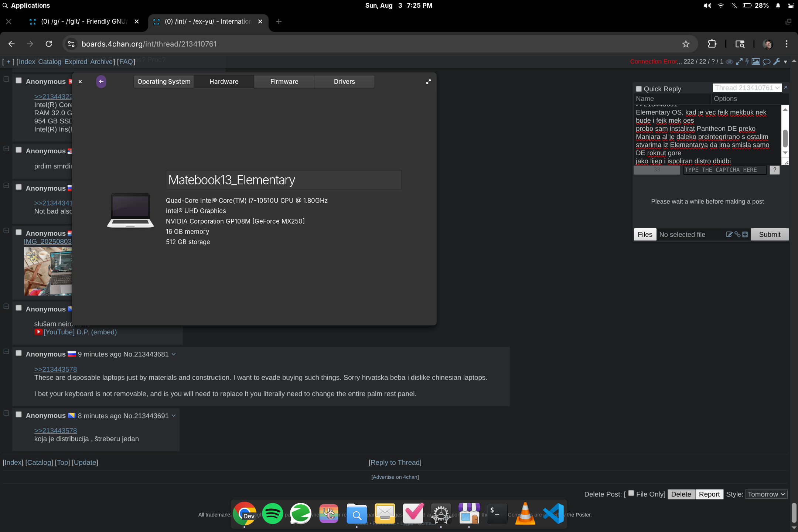Open the Chrome three-dot menu
The width and height of the screenshot is (798, 532).
(x=787, y=44)
